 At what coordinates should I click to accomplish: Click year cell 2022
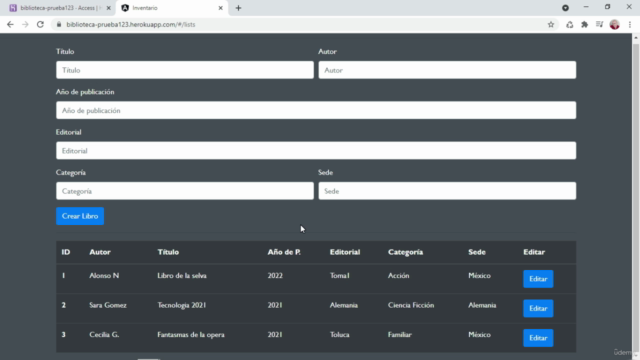[x=275, y=276]
